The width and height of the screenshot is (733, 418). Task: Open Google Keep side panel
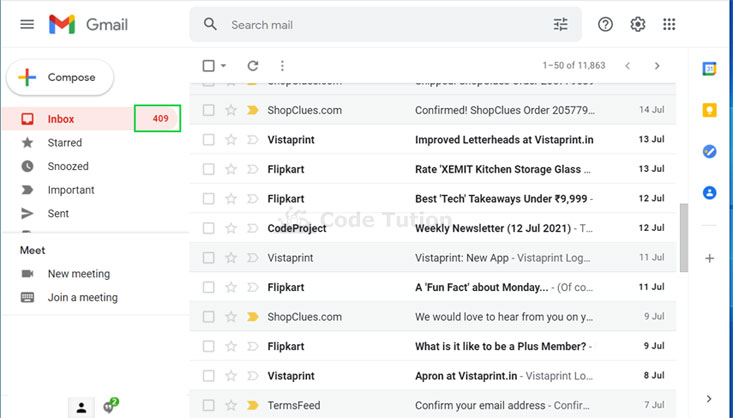tap(709, 110)
